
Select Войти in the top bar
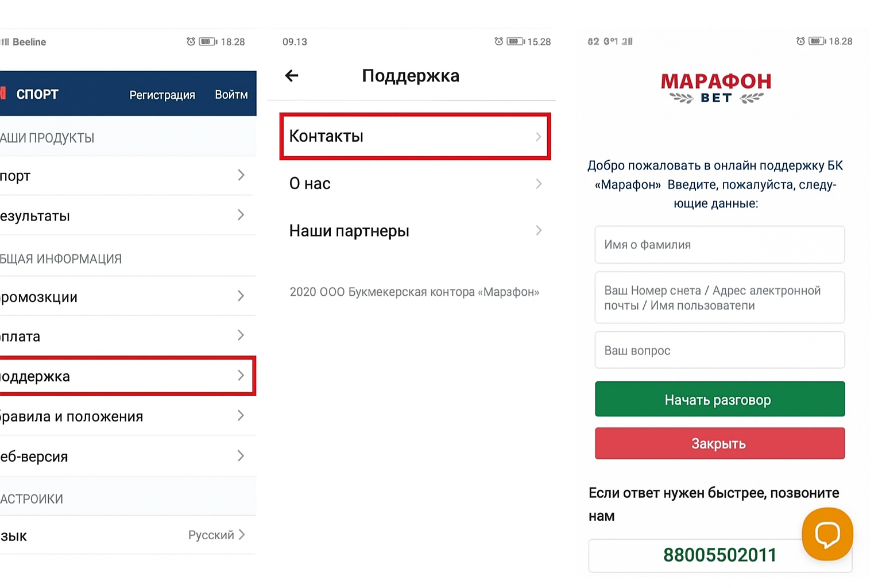pyautogui.click(x=231, y=94)
